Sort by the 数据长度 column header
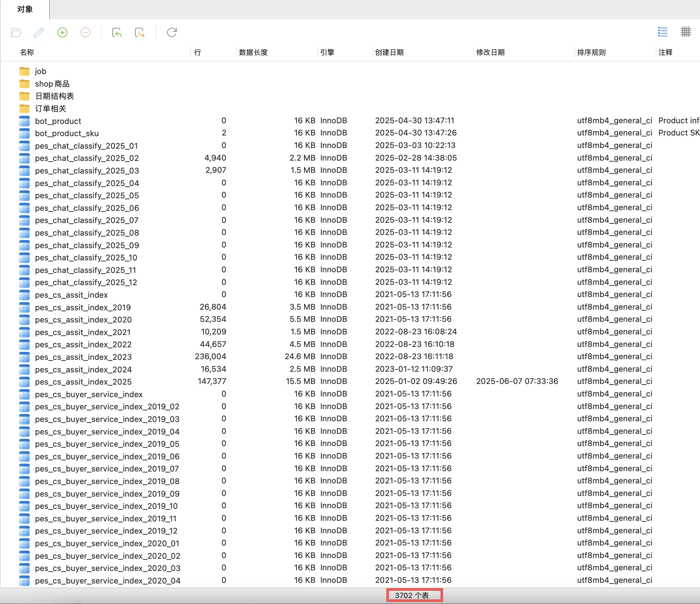 coord(253,53)
